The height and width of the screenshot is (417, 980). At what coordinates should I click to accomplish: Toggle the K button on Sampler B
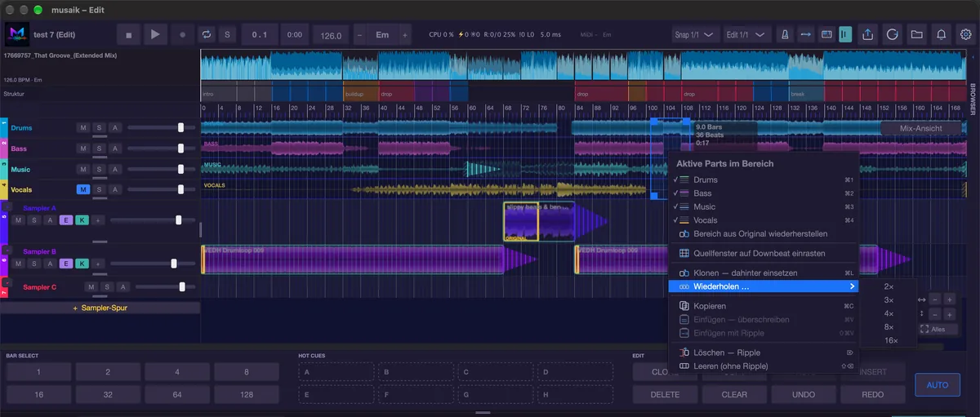point(81,264)
